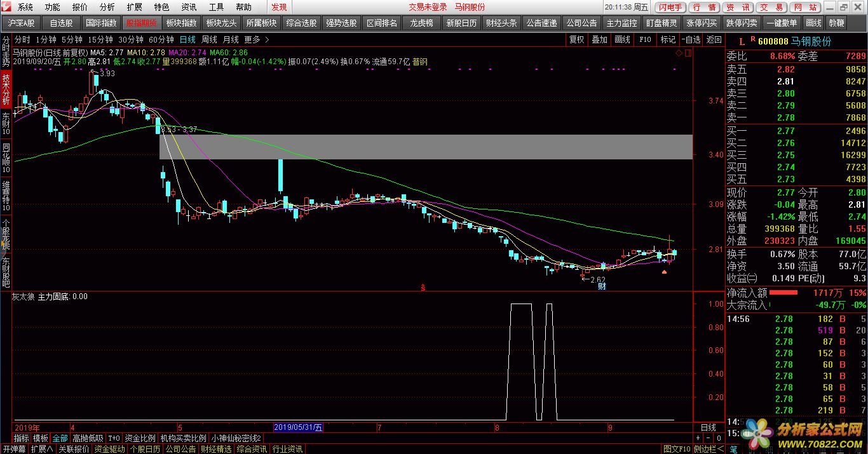
Task: Click the + zoom button below the chart
Action: [x=698, y=438]
